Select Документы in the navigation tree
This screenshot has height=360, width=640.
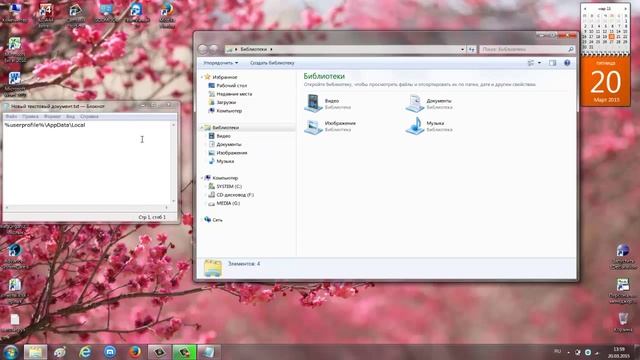pos(225,144)
